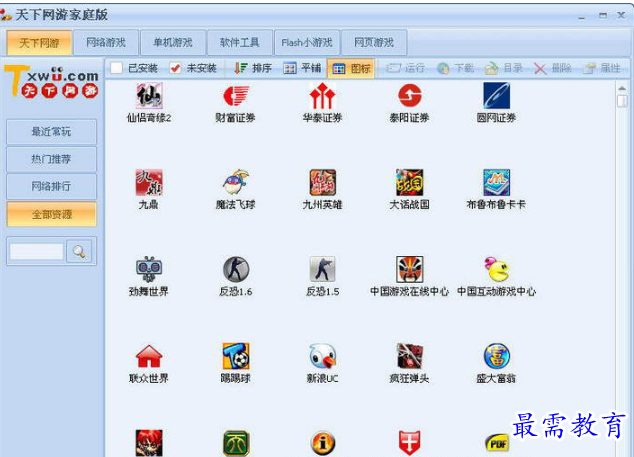Open the red-haired character game icon

(x=149, y=443)
